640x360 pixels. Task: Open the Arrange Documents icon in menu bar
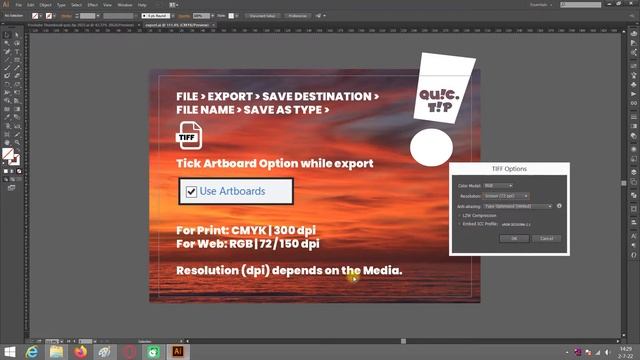pos(173,5)
